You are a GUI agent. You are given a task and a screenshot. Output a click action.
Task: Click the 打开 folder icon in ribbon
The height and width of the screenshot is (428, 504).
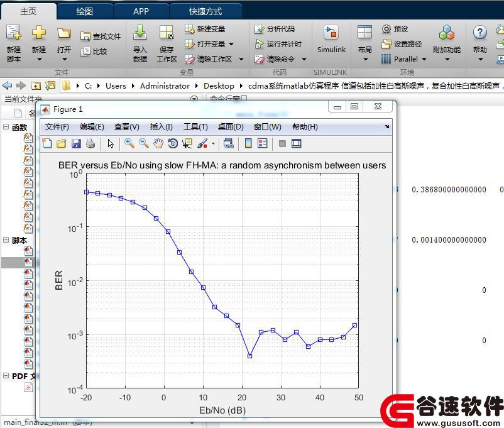tap(64, 33)
